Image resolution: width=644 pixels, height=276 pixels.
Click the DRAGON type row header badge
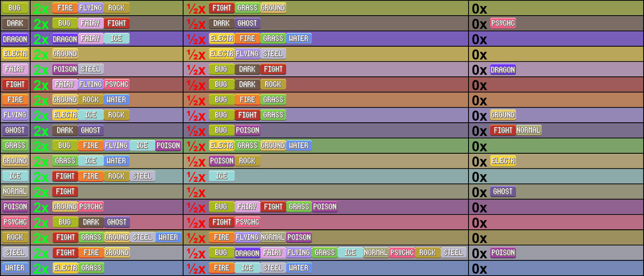coord(15,39)
